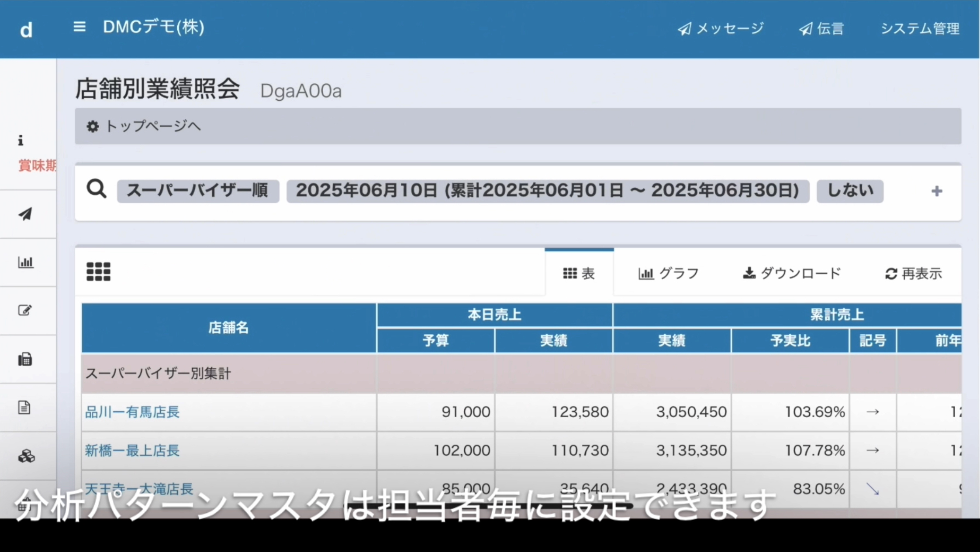Click the info 'i' sidebar icon
This screenshot has height=552, width=980.
point(21,141)
